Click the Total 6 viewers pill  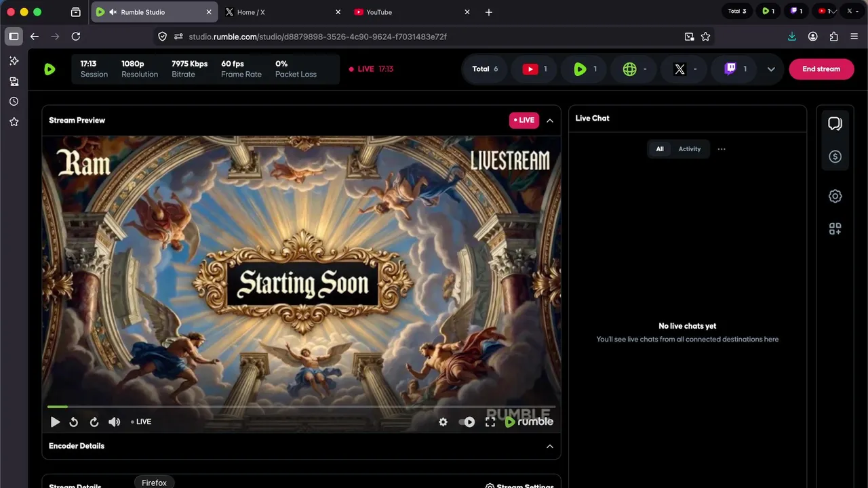pyautogui.click(x=485, y=69)
